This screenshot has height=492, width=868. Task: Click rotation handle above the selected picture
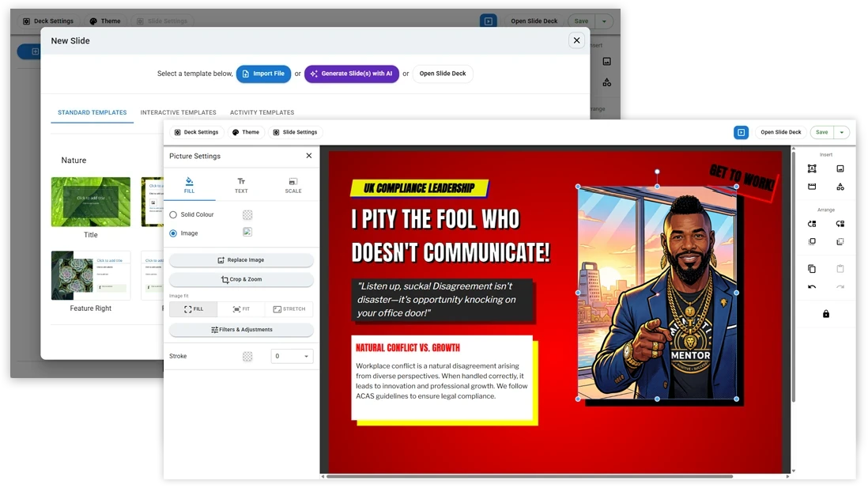coord(657,172)
